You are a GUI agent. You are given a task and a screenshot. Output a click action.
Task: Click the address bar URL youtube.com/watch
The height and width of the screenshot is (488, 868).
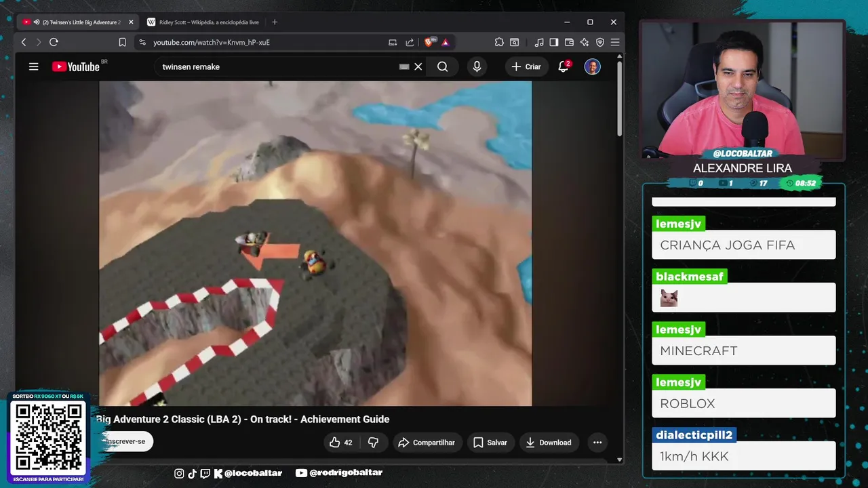(212, 42)
